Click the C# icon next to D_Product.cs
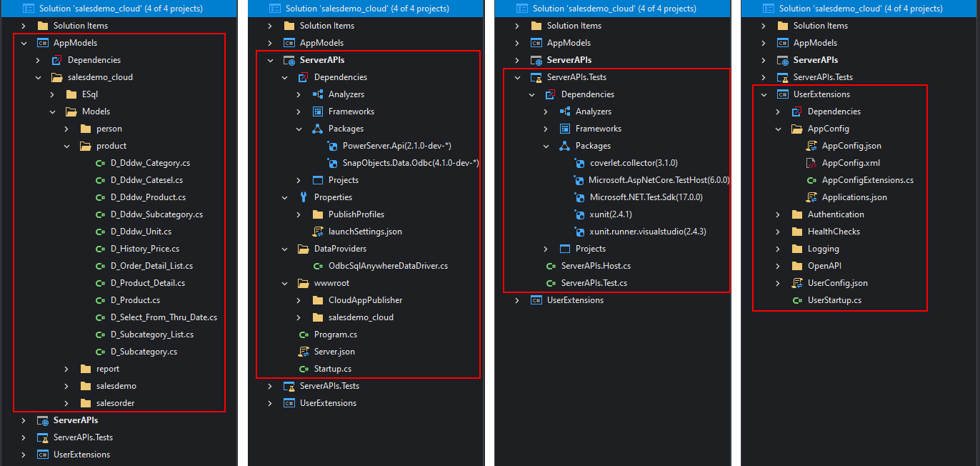The height and width of the screenshot is (466, 980). [100, 300]
